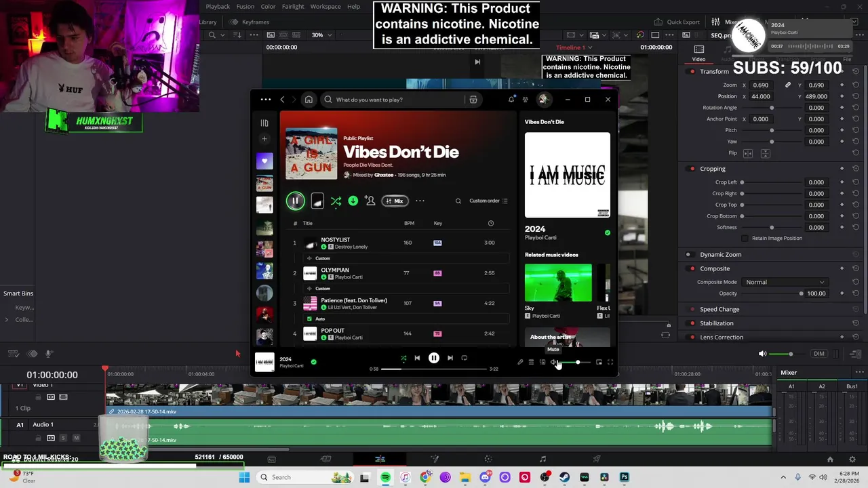Click Spotify volume slider

point(574,363)
